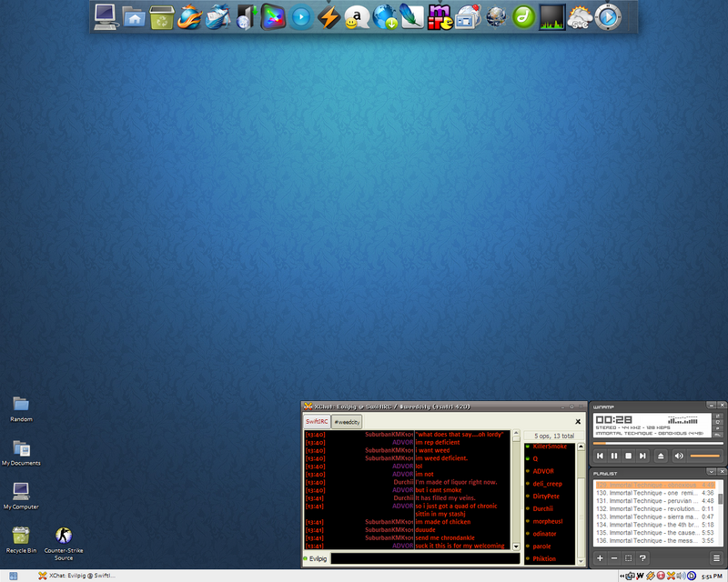Mute Winamp with the speaker icon
The width and height of the screenshot is (728, 582).
[x=680, y=455]
